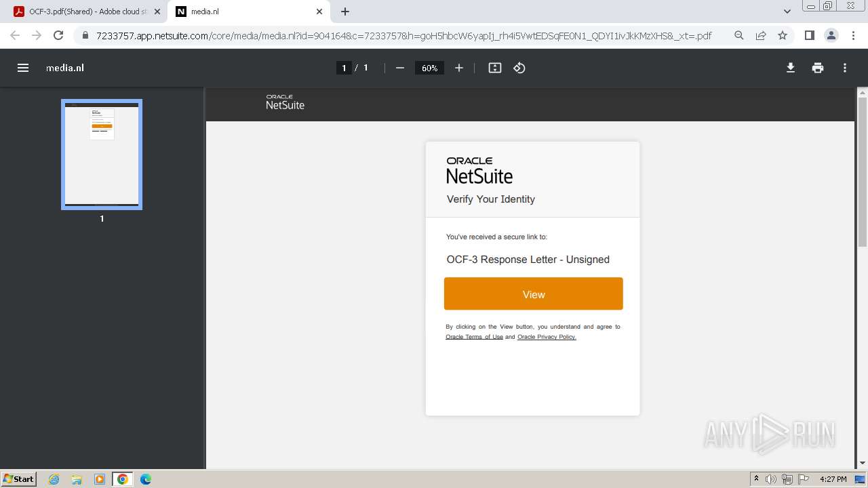The width and height of the screenshot is (868, 488).
Task: Launch Internet Explorer from the taskbar
Action: pyautogui.click(x=54, y=479)
